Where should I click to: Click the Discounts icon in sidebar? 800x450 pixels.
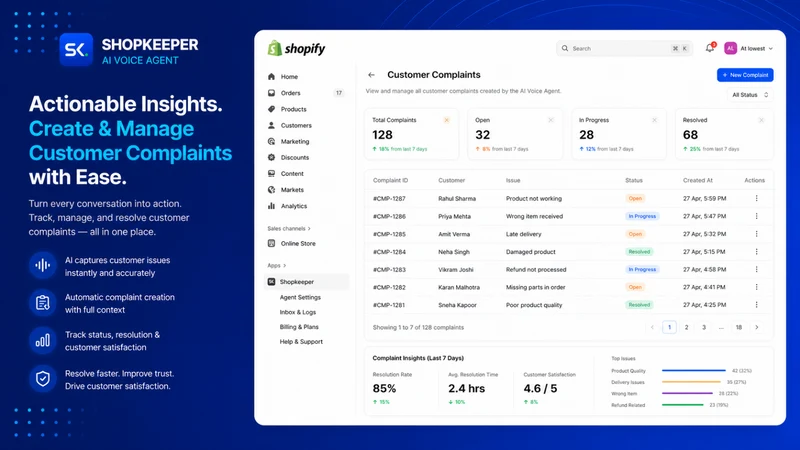coord(271,157)
